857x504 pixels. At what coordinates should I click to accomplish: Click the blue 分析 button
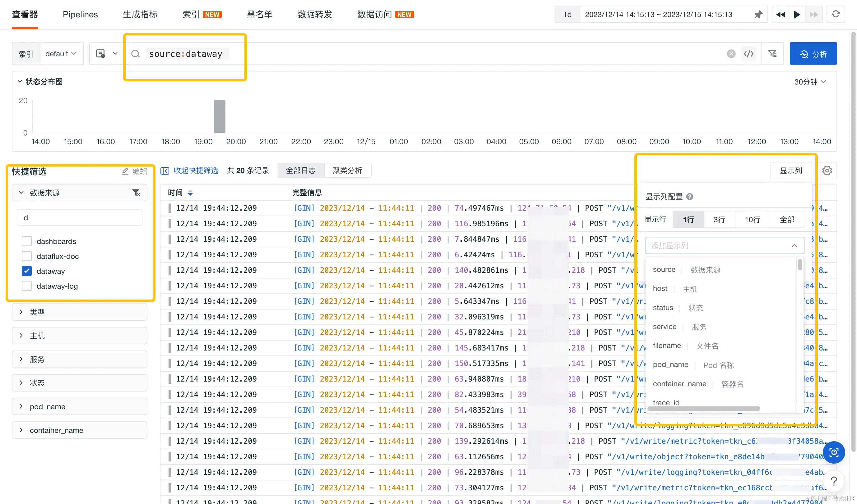813,54
